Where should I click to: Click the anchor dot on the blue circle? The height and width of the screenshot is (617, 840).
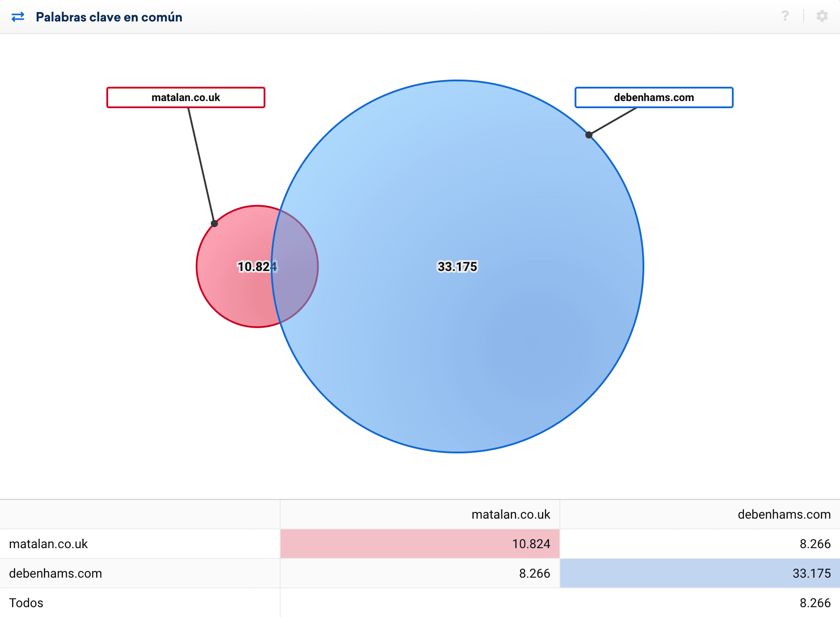pos(589,135)
